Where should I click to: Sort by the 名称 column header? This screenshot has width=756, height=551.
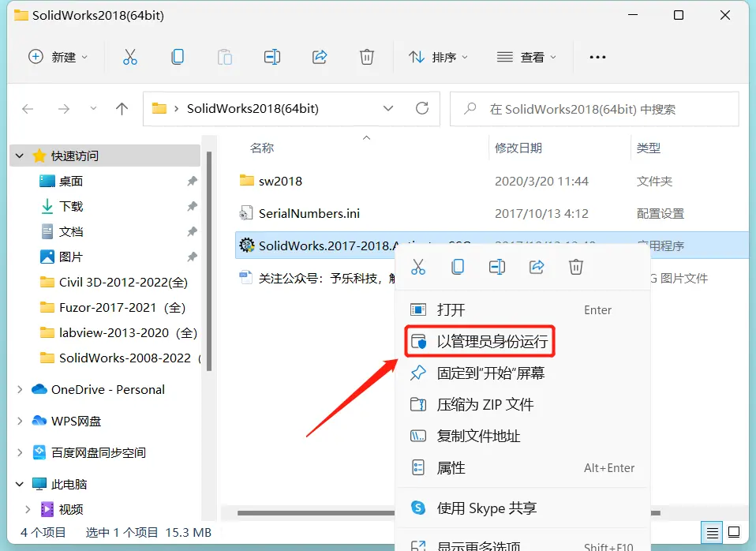[x=262, y=148]
